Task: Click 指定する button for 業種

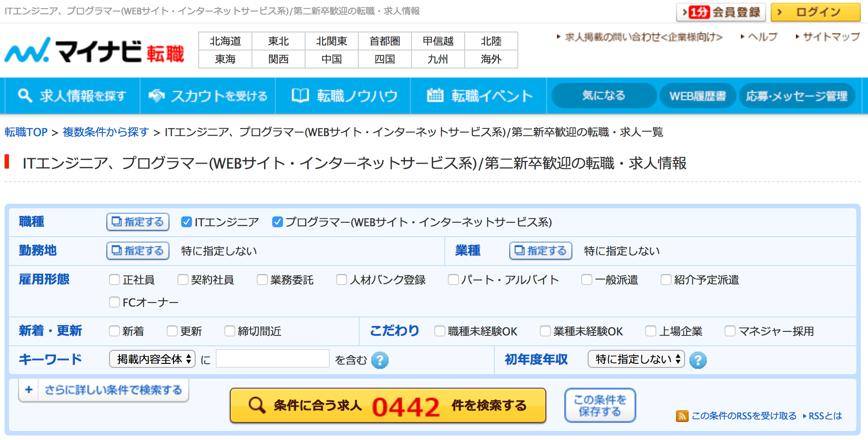Action: [541, 251]
